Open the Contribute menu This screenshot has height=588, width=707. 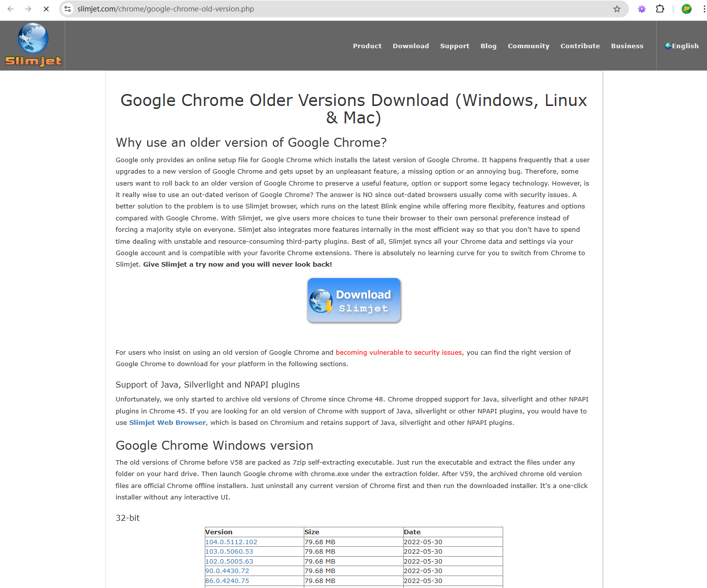580,46
